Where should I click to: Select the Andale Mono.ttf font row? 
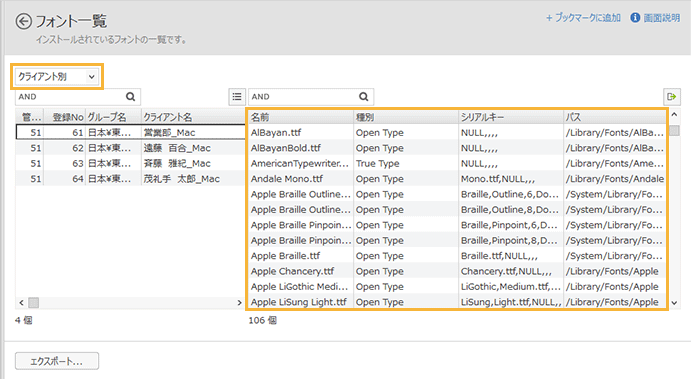[x=457, y=179]
